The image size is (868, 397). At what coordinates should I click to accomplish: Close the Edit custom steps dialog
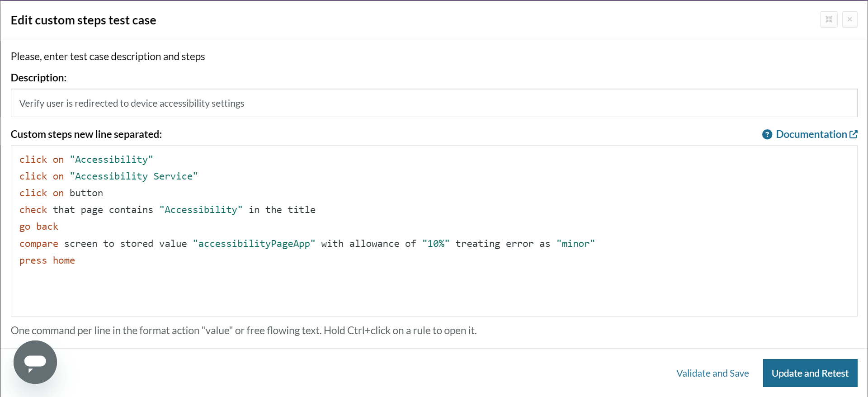coord(849,19)
